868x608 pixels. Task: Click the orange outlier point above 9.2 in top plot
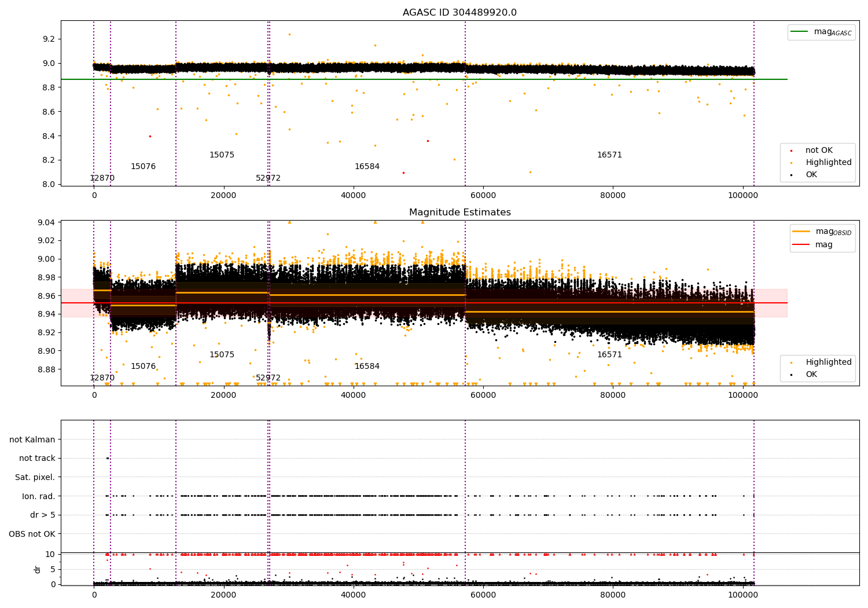(x=289, y=34)
